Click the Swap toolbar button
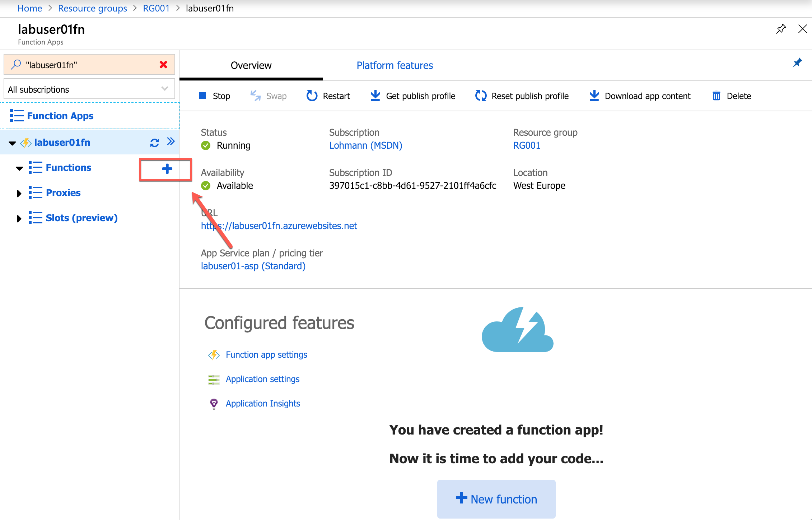This screenshot has width=812, height=520. [268, 96]
